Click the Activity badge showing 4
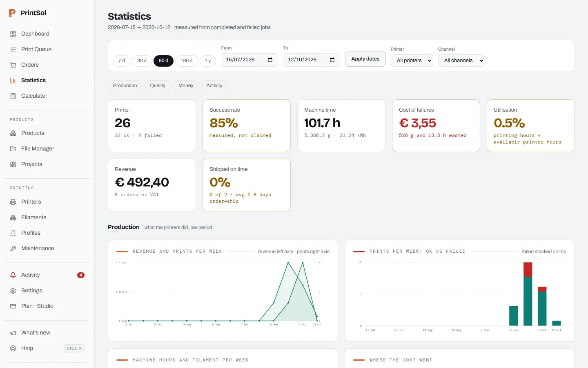This screenshot has width=588, height=368. click(x=81, y=275)
